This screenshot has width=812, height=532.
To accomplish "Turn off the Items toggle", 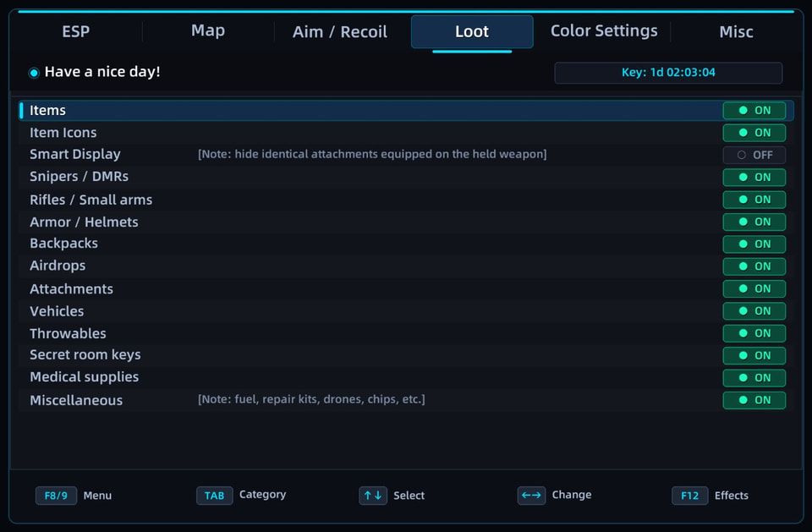I will [754, 110].
